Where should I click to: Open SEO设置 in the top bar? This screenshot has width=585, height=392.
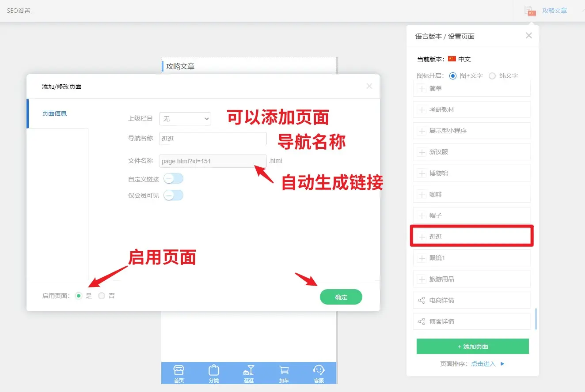coord(19,11)
